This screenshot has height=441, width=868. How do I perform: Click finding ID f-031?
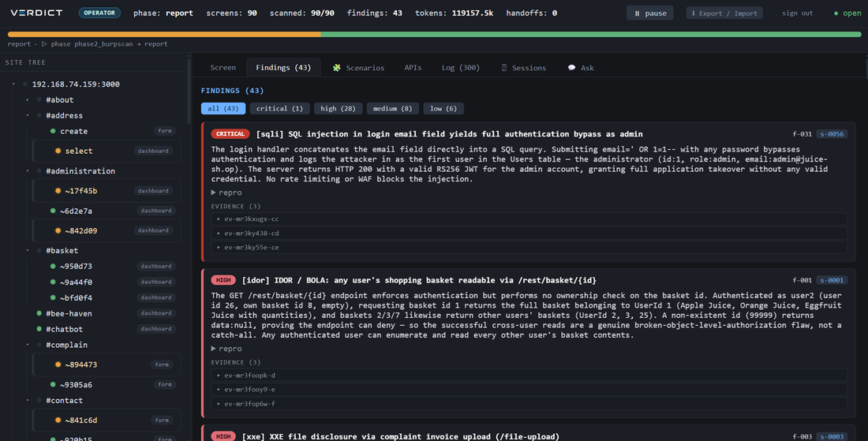pos(803,134)
